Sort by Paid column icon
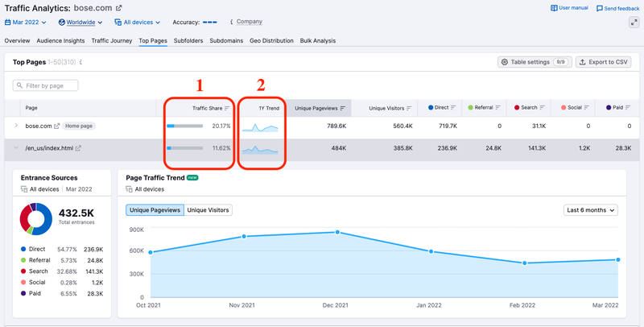This screenshot has height=327, width=644. [628, 108]
